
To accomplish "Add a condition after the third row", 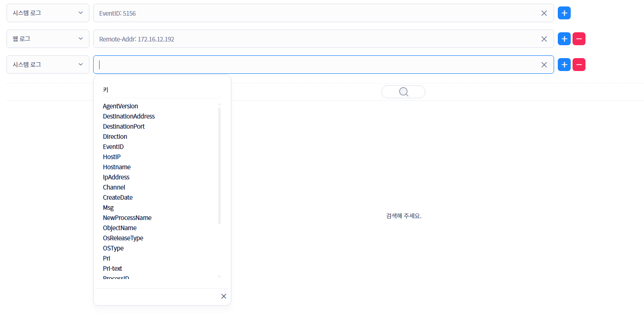I will [x=564, y=65].
